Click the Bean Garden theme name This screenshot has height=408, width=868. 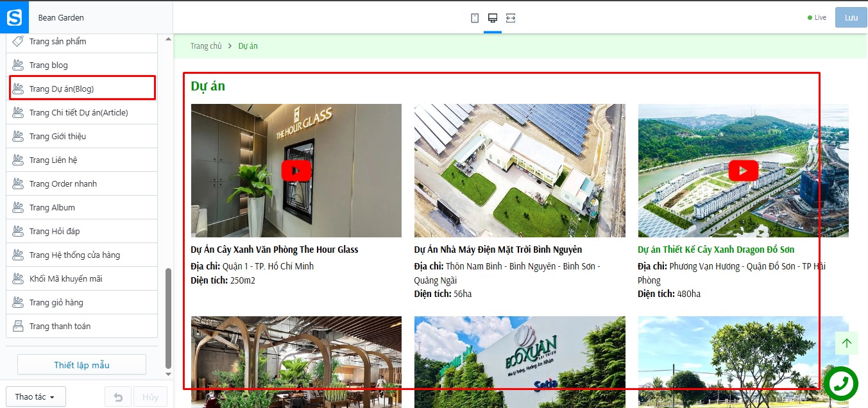pos(61,18)
